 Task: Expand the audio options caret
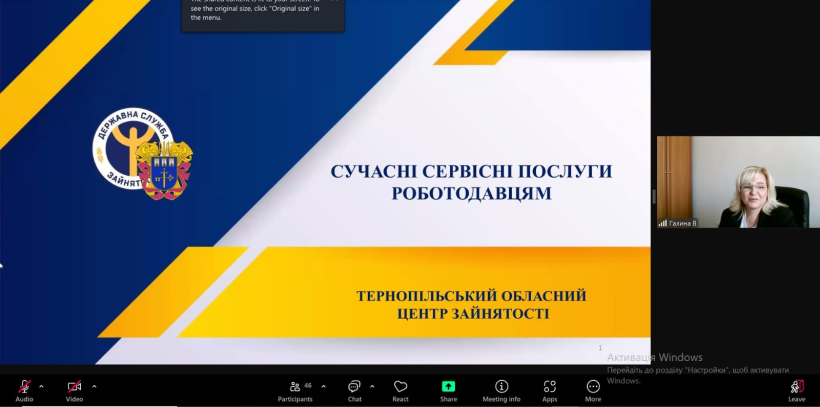tap(41, 387)
